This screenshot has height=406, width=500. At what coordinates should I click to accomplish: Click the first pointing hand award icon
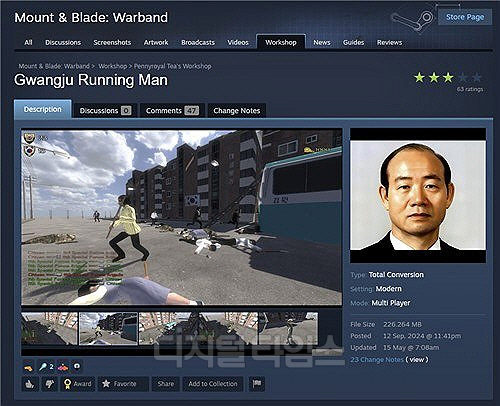pos(29,367)
